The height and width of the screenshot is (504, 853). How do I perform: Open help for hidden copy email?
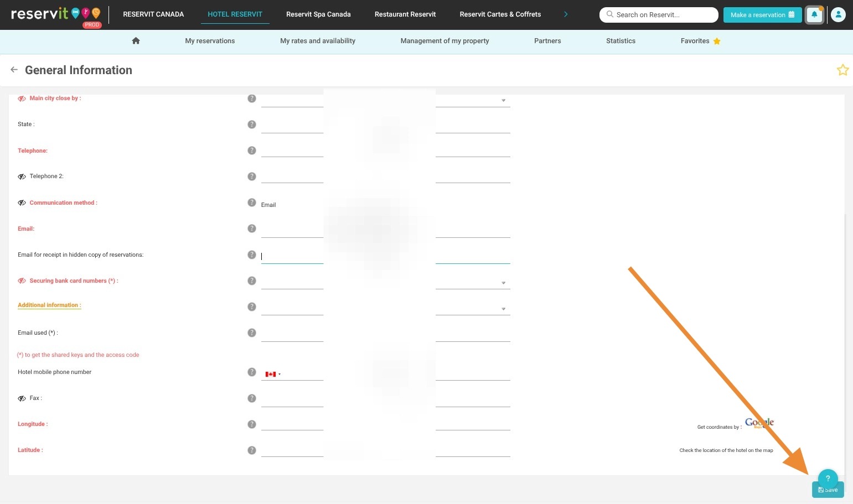[x=252, y=255]
